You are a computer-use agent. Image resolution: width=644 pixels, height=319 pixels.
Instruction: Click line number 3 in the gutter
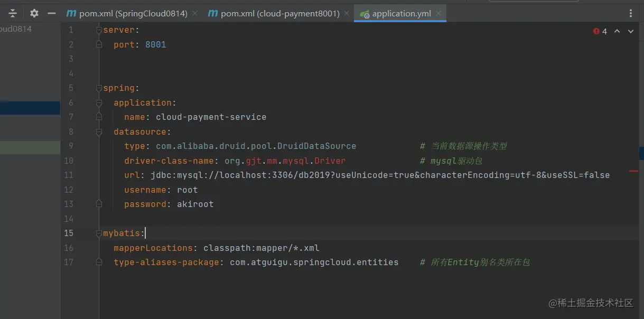click(71, 59)
